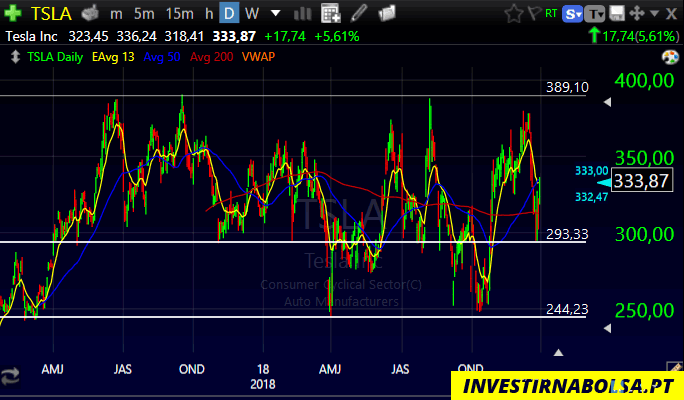Screen dimensions: 684x400
Task: Open the INVESTIRNABOLSA.PT banner link
Action: pyautogui.click(x=567, y=386)
